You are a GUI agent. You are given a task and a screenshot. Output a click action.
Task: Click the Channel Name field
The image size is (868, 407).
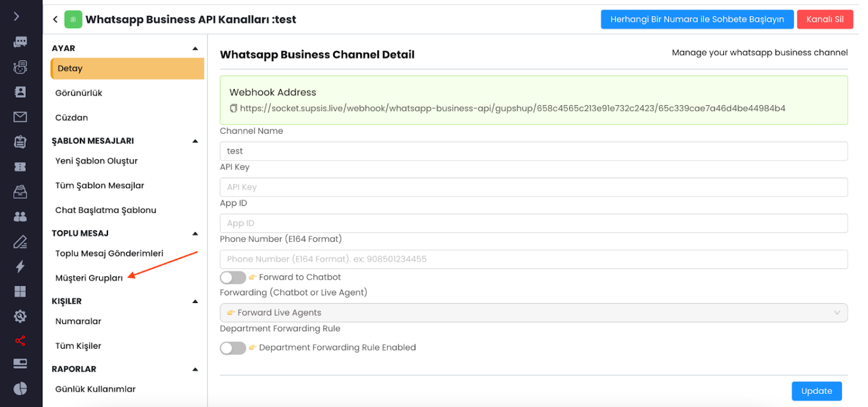(534, 151)
